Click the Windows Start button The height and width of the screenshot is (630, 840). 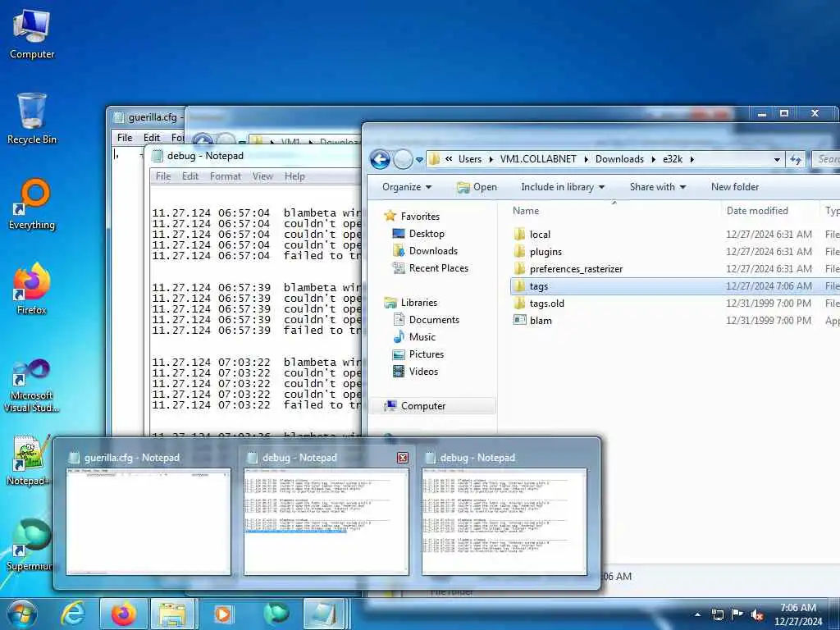(22, 614)
